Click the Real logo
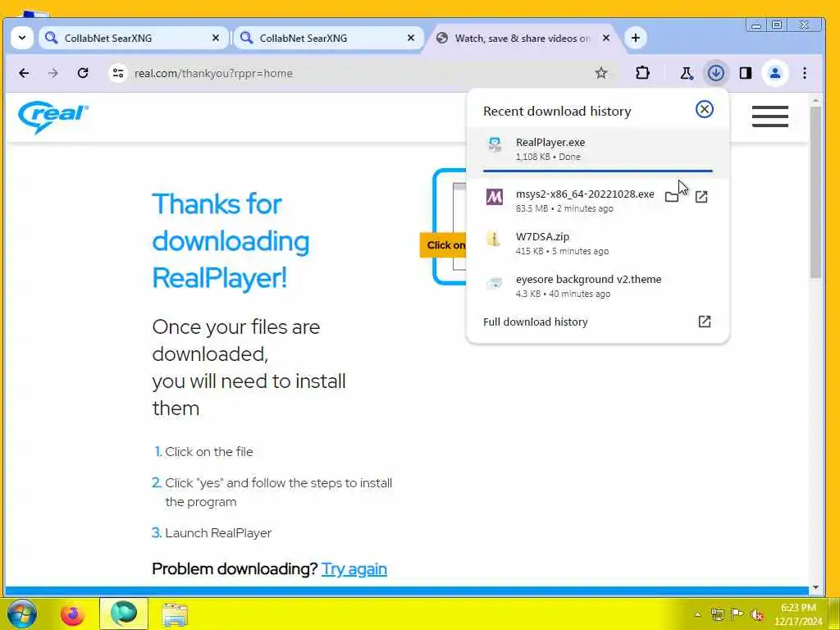 tap(52, 116)
